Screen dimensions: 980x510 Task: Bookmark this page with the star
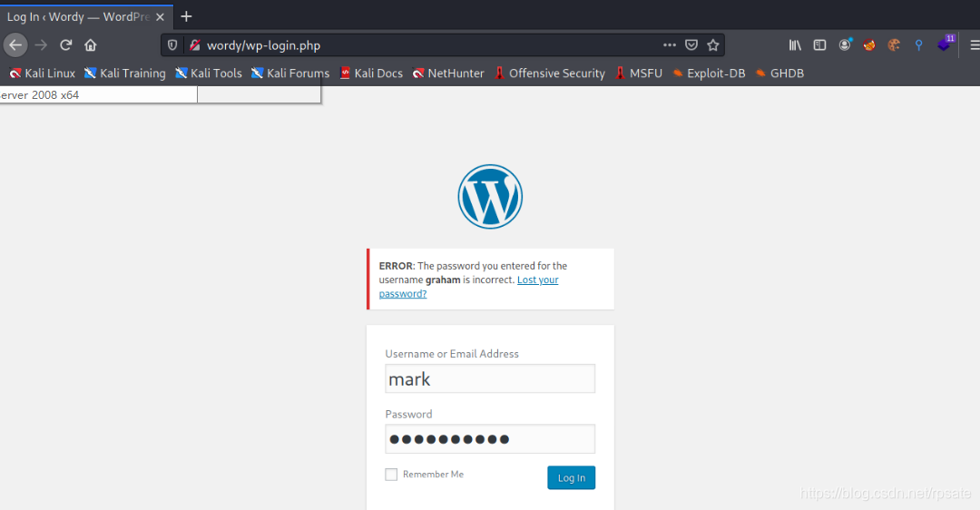tap(712, 45)
